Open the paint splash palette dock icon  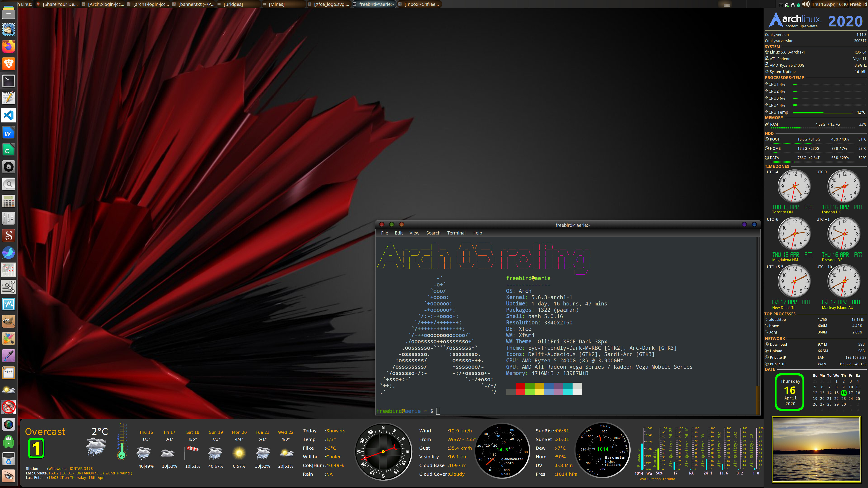[8, 338]
